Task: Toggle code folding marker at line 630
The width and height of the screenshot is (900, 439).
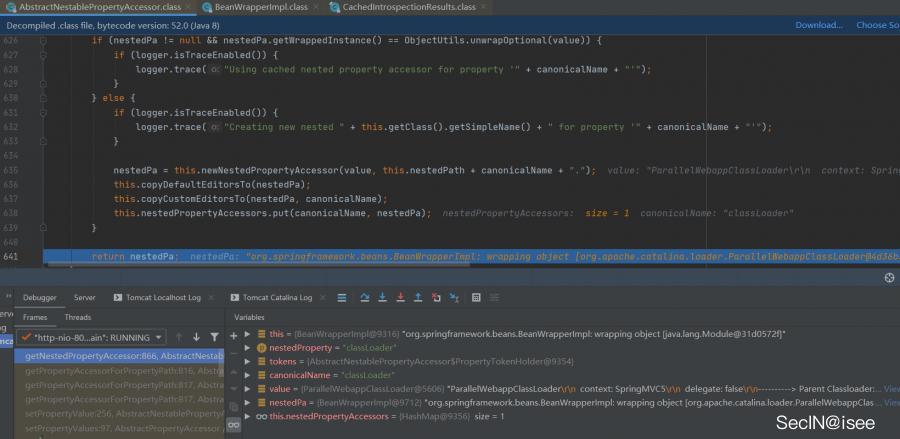Action: coord(43,98)
